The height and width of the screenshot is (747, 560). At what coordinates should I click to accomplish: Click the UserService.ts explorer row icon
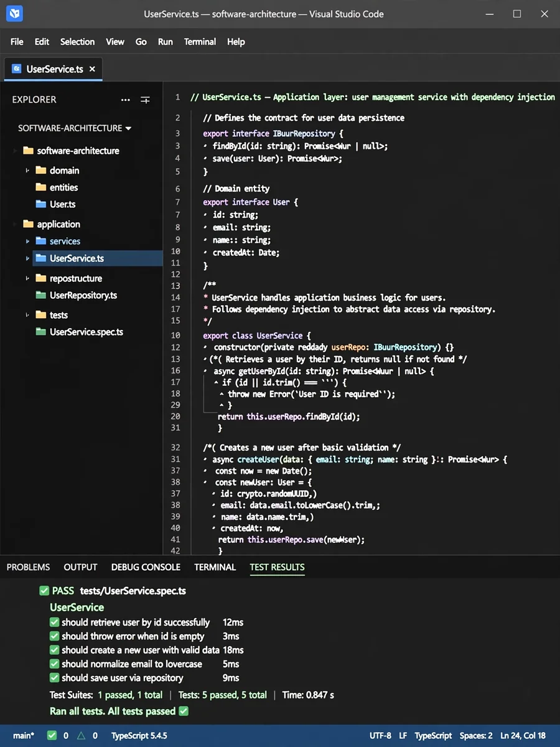click(x=41, y=258)
